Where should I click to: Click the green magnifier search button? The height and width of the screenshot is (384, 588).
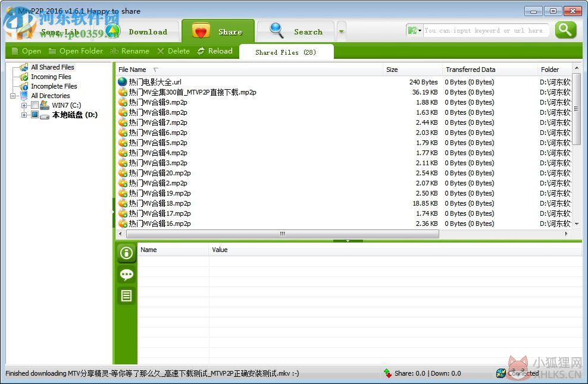point(565,30)
